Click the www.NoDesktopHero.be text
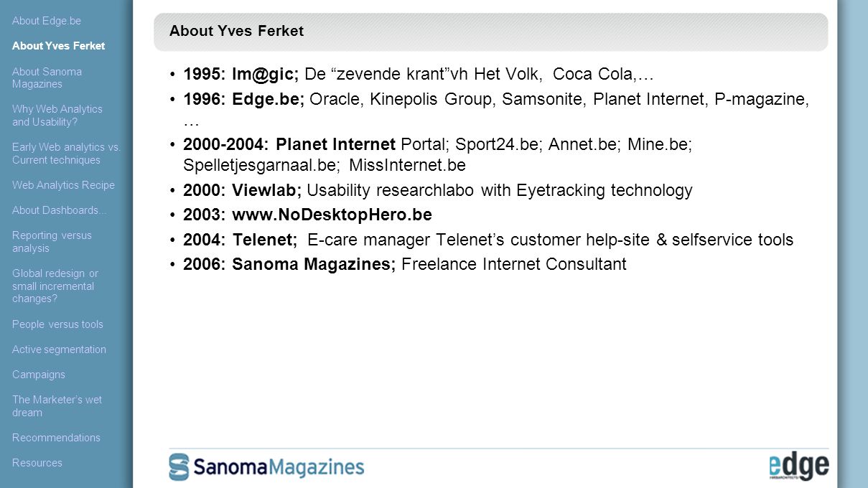The image size is (868, 488). click(332, 215)
